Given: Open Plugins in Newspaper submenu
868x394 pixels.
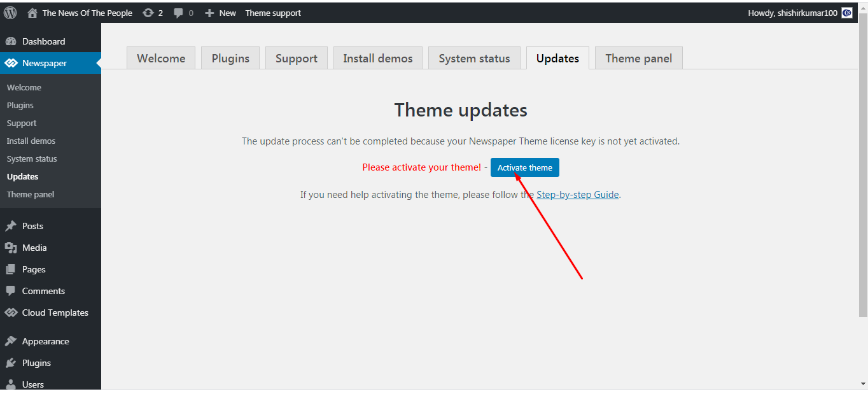Looking at the screenshot, I should tap(20, 105).
